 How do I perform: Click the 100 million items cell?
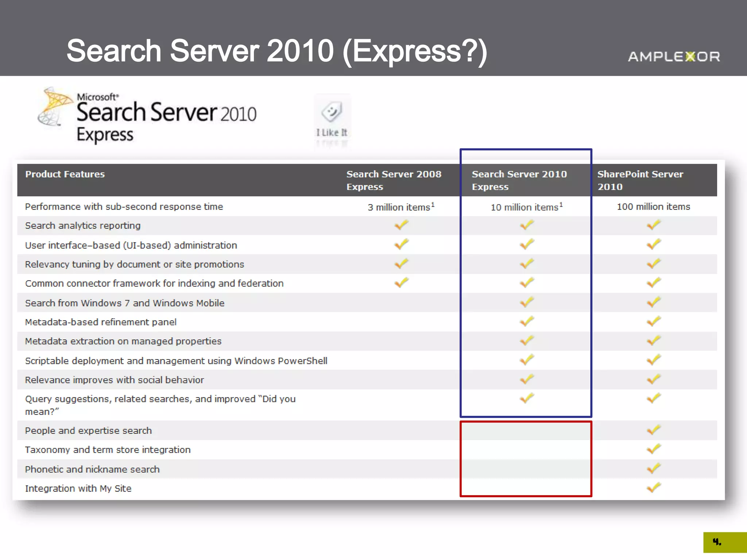[654, 207]
